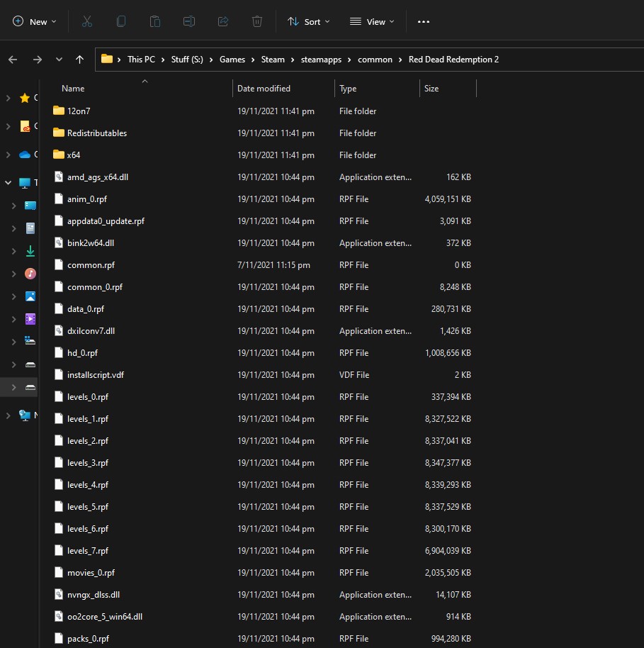Screen dimensions: 644x648
Task: Collapse the This PC tree node
Action: tap(9, 183)
